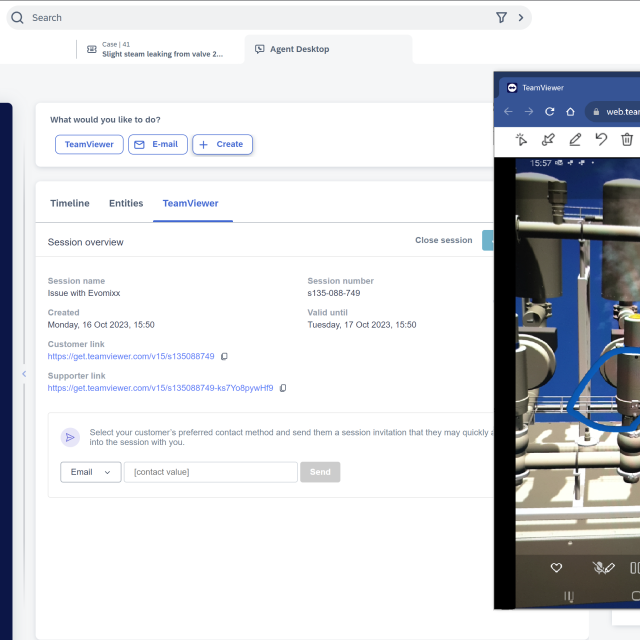Click Valid until Tuesday 17 Oct date
This screenshot has height=640, width=640.
click(362, 325)
